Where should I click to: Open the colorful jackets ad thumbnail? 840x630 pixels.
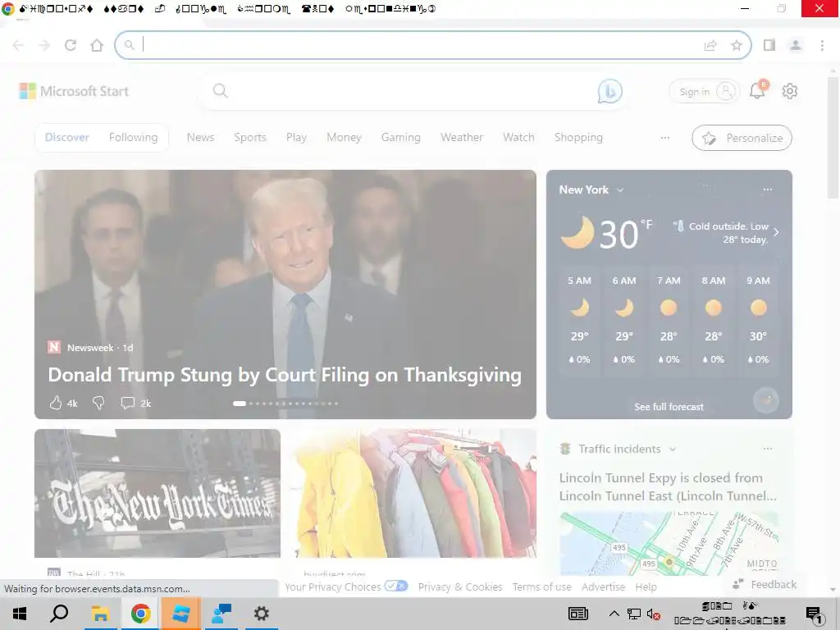click(413, 493)
